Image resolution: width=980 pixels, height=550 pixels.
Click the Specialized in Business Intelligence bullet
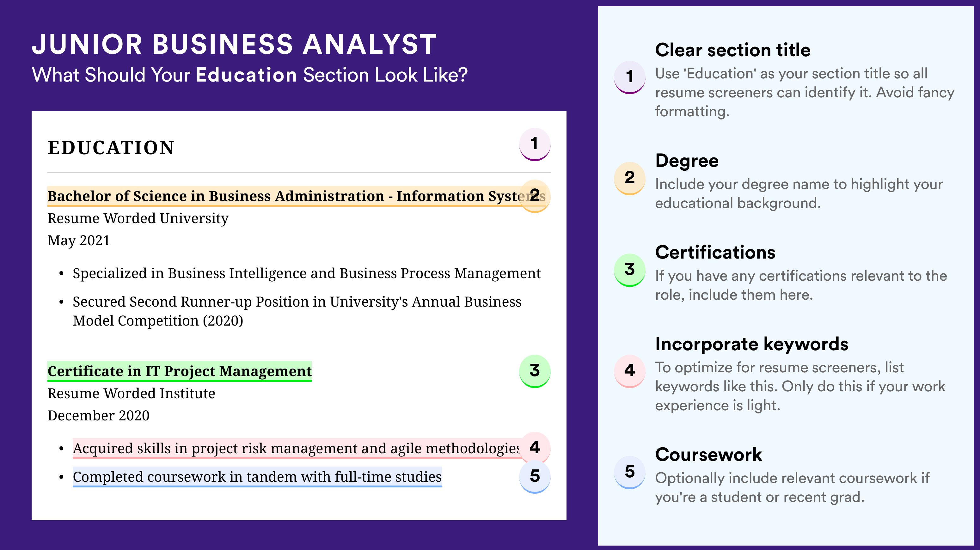(x=307, y=273)
